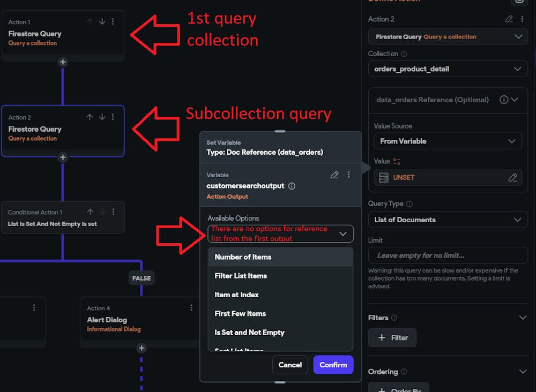Click the info icon beside data_orders Reference
The width and height of the screenshot is (536, 392).
point(503,100)
